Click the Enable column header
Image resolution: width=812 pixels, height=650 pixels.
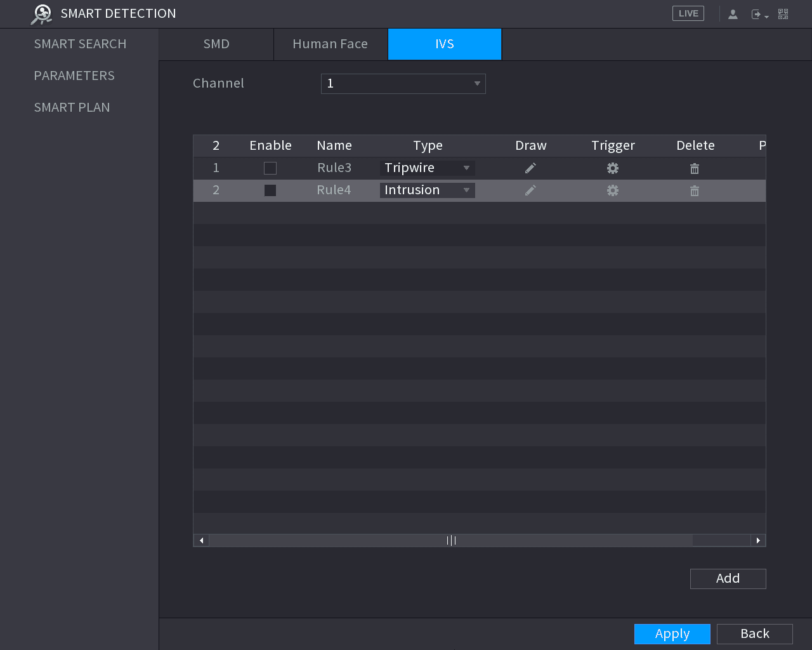click(271, 145)
